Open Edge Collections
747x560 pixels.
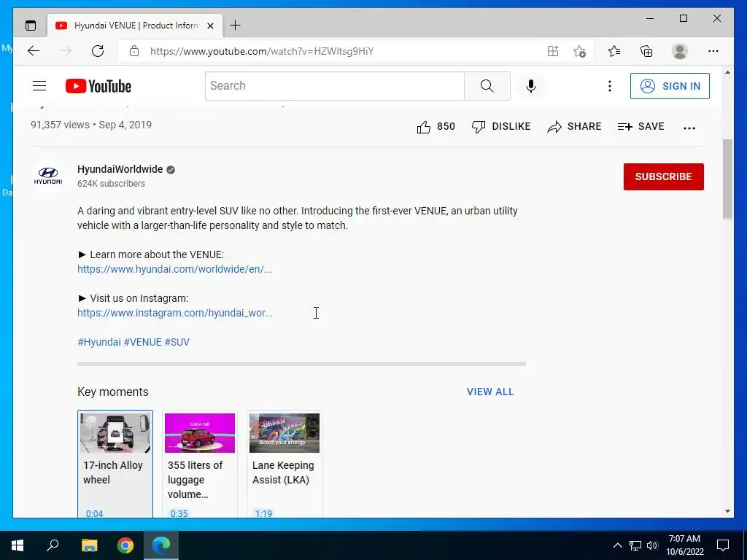pyautogui.click(x=646, y=51)
